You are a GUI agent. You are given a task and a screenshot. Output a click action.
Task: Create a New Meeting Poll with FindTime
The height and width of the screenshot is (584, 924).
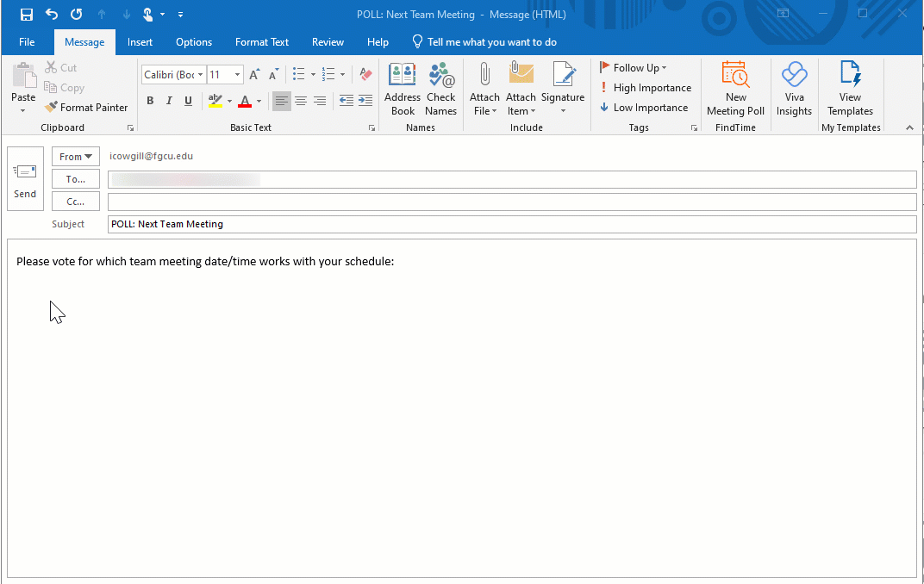tap(735, 88)
